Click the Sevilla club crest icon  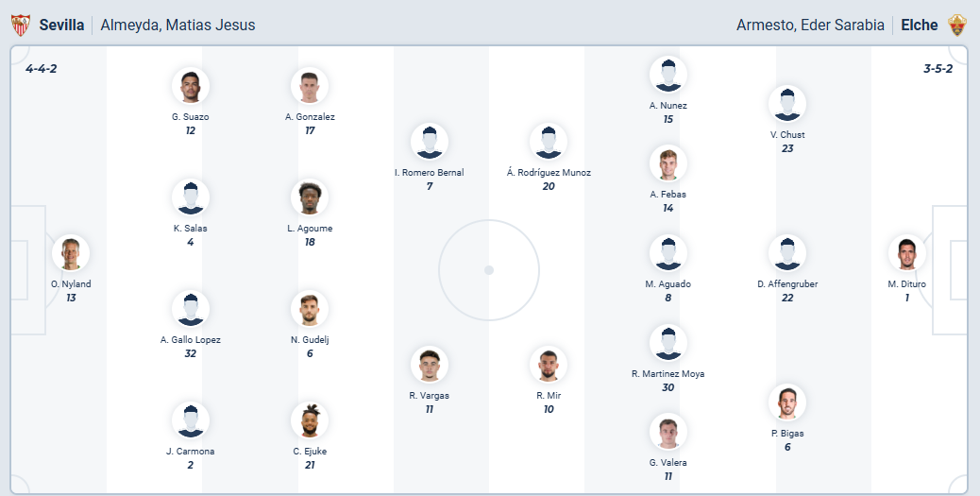(20, 26)
